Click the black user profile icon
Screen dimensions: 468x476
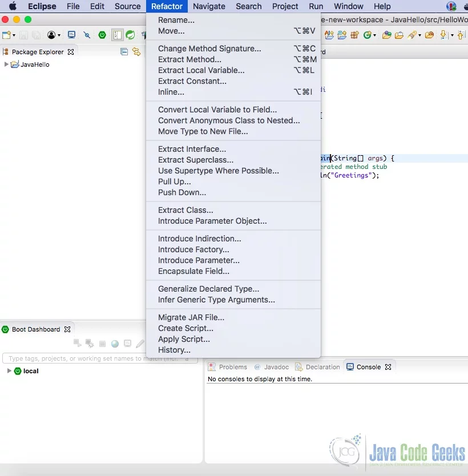[x=51, y=35]
